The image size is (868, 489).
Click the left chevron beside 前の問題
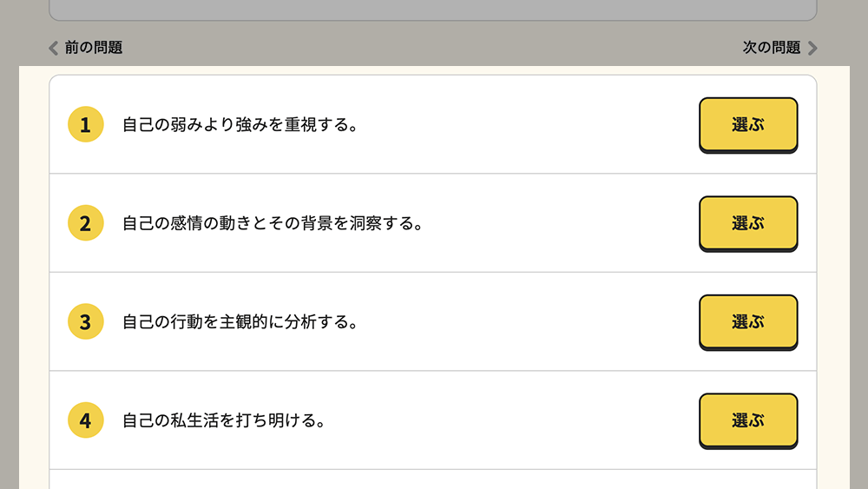(54, 48)
